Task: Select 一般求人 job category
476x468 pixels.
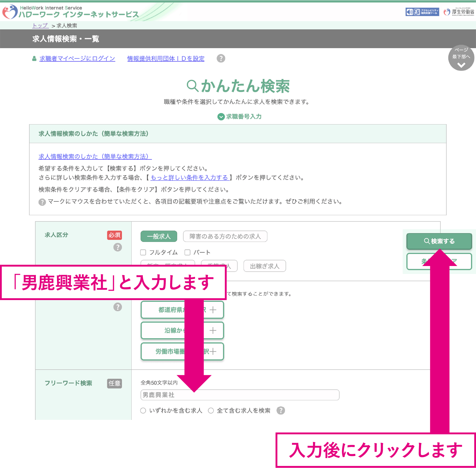Action: coord(159,236)
